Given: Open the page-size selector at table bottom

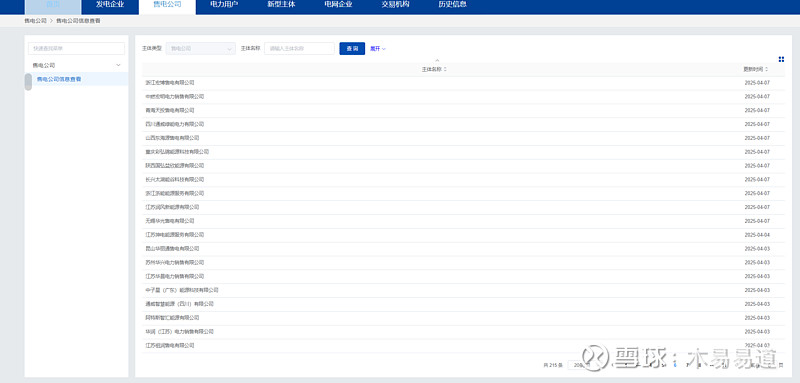Looking at the screenshot, I should point(578,365).
